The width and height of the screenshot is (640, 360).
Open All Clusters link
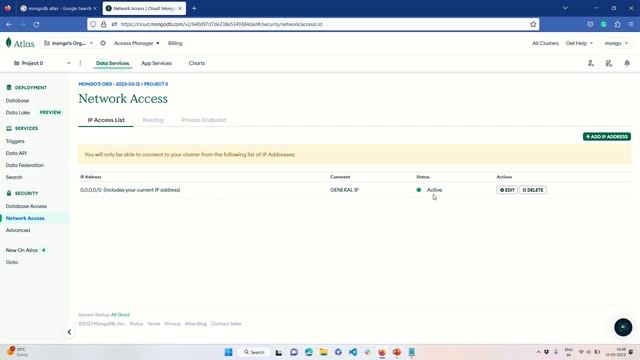click(545, 43)
